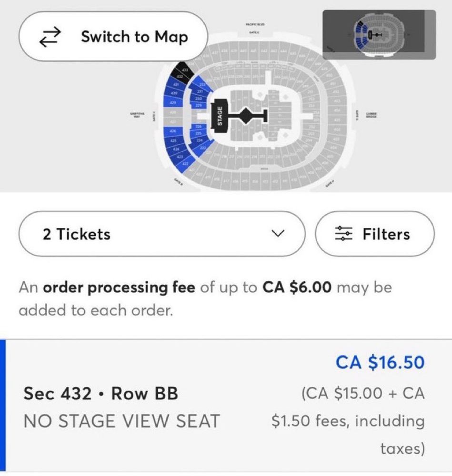Image resolution: width=452 pixels, height=476 pixels.
Task: Click the STAGE block on map
Action: click(220, 115)
